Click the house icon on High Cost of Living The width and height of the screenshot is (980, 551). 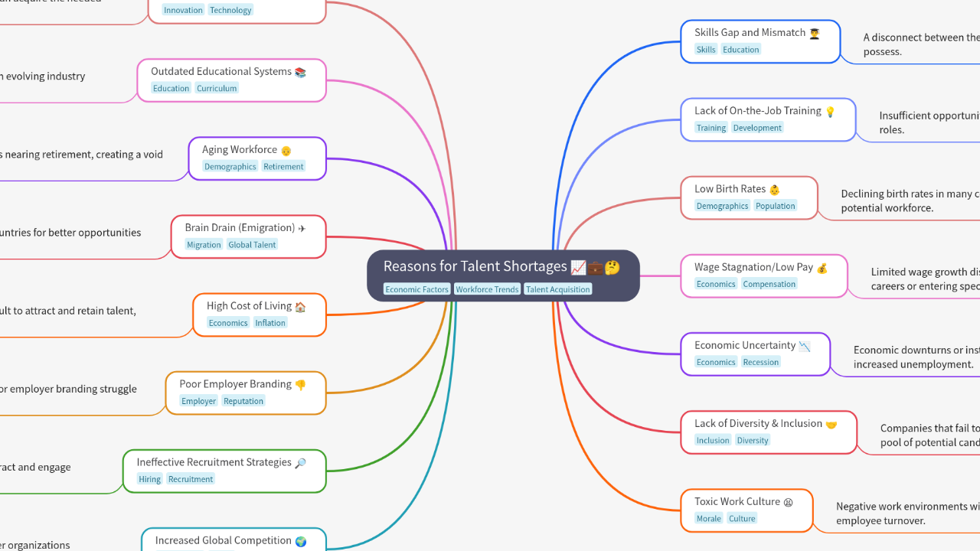(x=300, y=306)
